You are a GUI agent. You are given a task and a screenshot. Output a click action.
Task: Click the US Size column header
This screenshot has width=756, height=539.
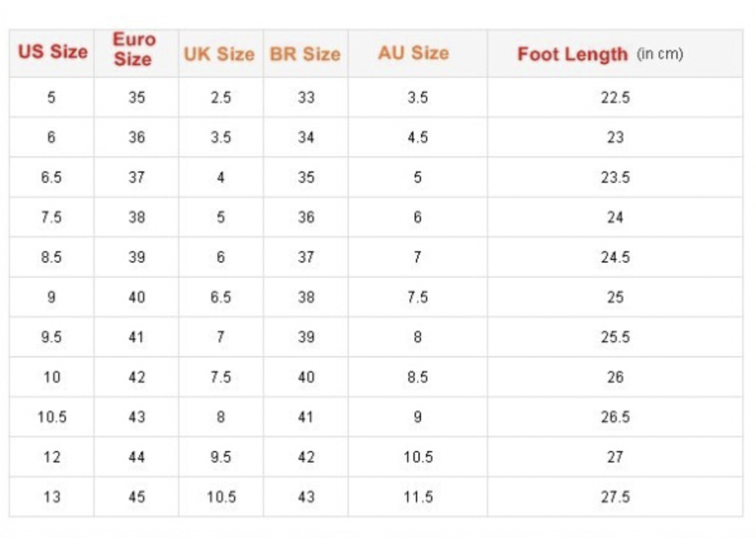tap(52, 53)
